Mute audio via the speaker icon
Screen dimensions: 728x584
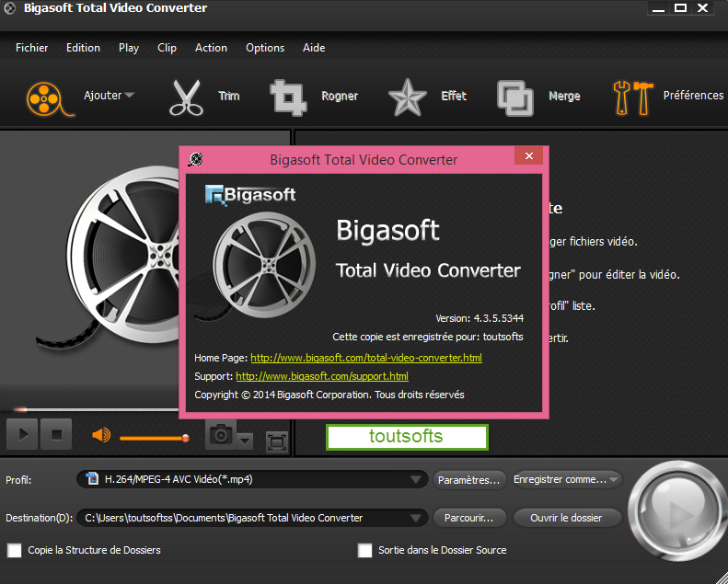pyautogui.click(x=101, y=435)
